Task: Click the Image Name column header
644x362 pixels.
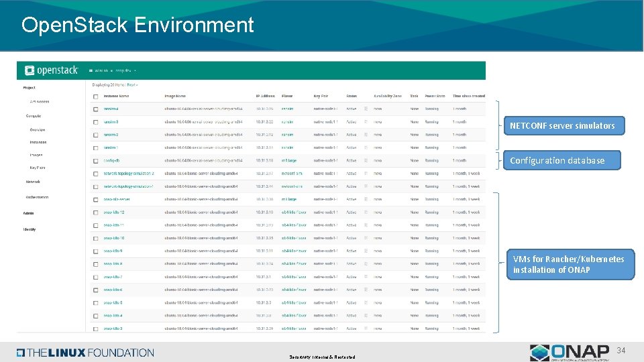Action: tap(175, 96)
